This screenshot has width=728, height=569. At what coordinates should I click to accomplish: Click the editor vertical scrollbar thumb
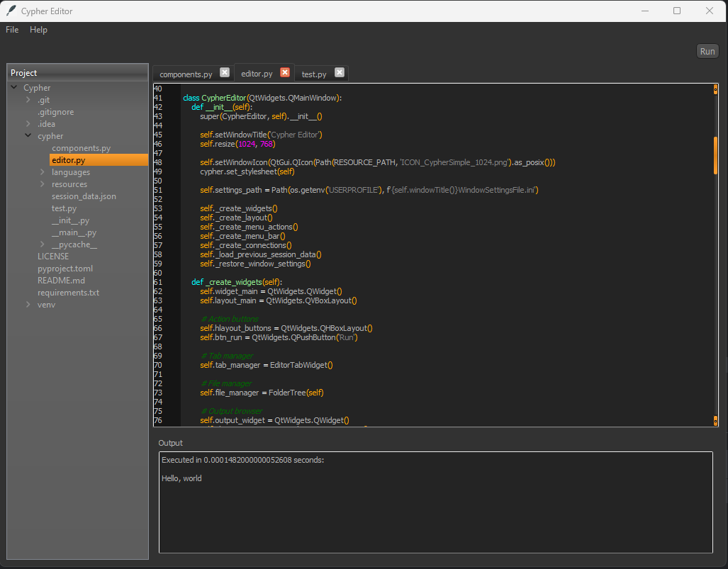point(715,155)
